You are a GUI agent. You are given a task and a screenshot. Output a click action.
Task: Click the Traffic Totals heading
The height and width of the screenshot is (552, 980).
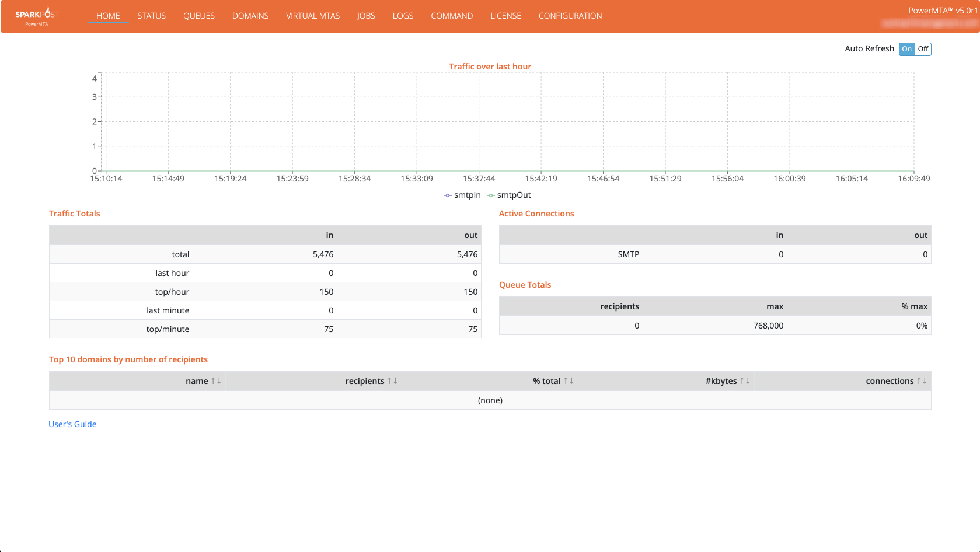(75, 214)
